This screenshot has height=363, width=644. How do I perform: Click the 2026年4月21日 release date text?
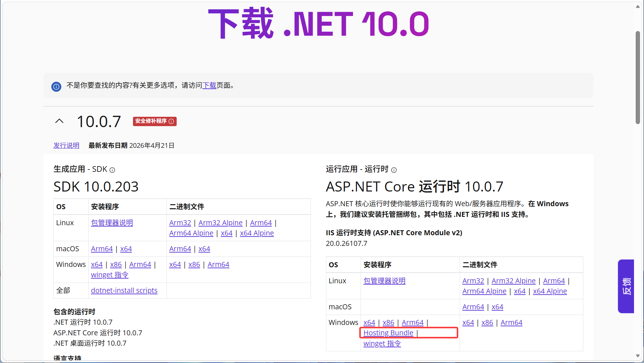pyautogui.click(x=152, y=145)
